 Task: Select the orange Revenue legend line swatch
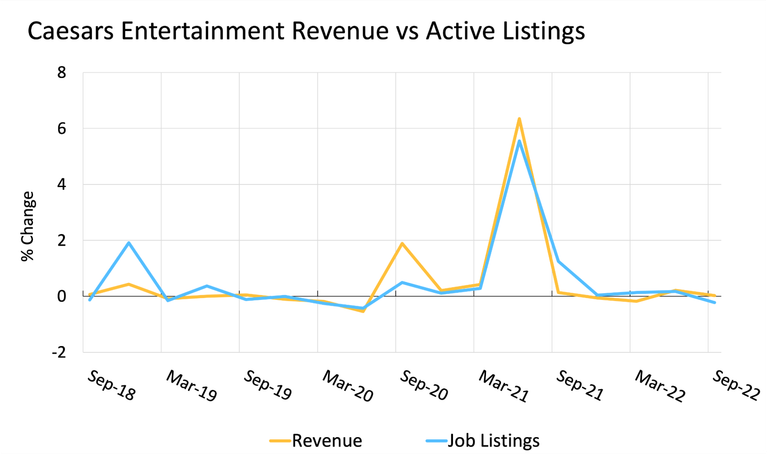click(x=281, y=441)
